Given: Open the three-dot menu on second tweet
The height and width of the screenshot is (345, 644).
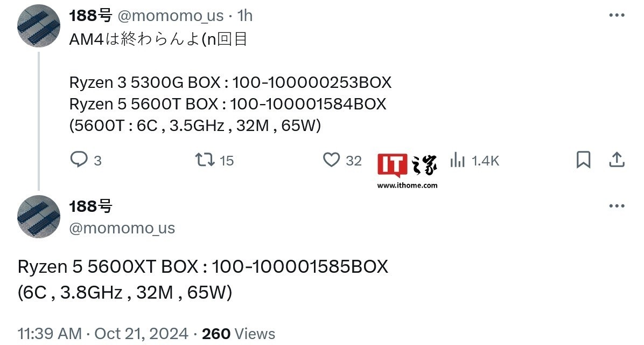Looking at the screenshot, I should point(617,205).
